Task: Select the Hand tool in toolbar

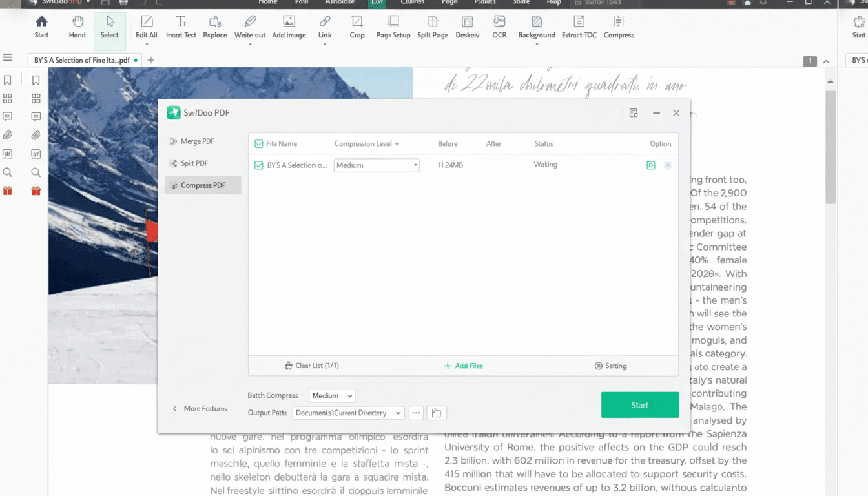Action: pos(77,28)
